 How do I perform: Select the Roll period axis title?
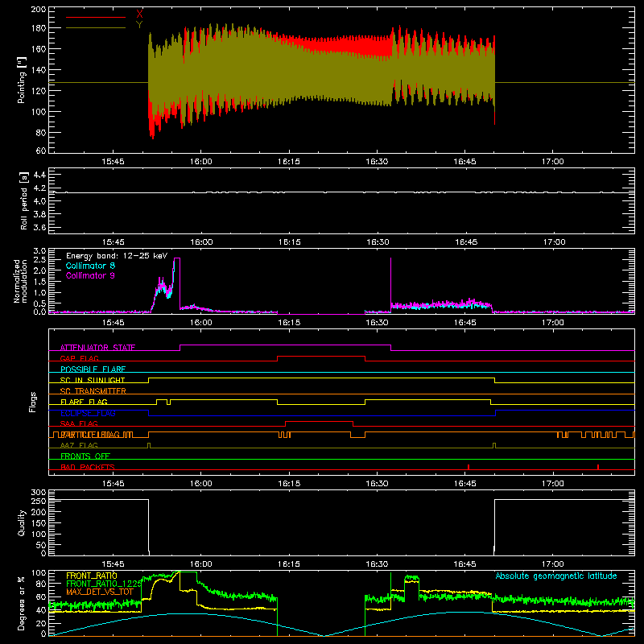(24, 200)
